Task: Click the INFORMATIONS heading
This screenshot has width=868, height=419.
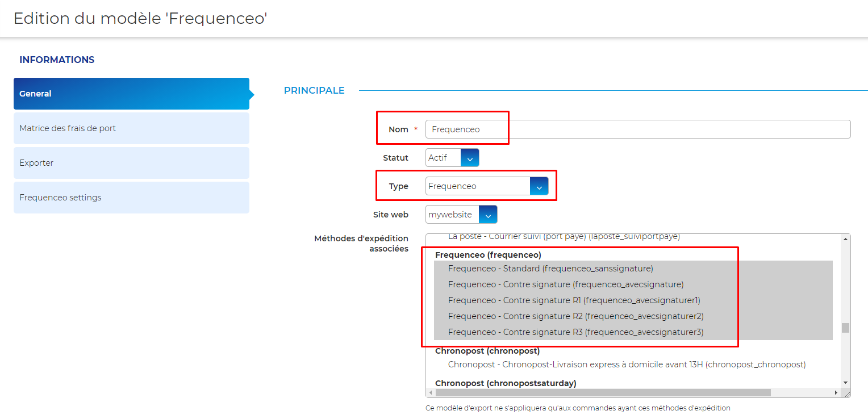Action: coord(57,60)
